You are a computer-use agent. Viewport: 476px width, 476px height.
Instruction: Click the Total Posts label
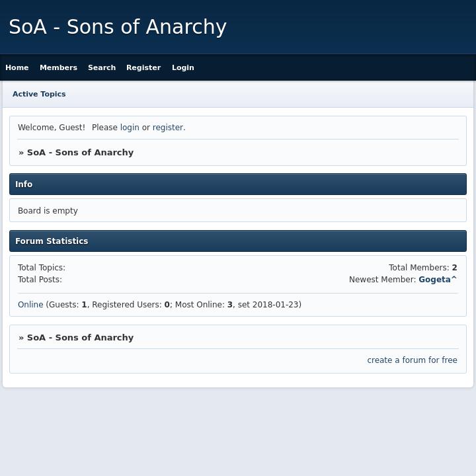click(x=40, y=280)
